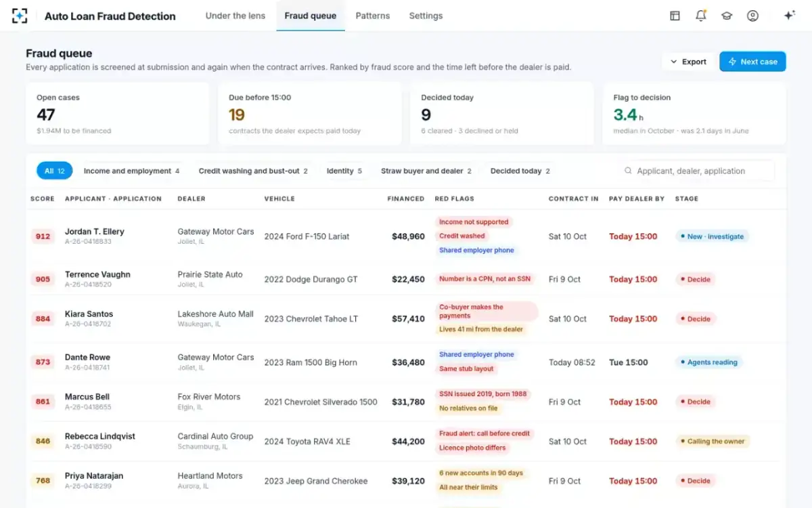
Task: Focus the Applicant, dealer, application search field
Action: (x=697, y=171)
